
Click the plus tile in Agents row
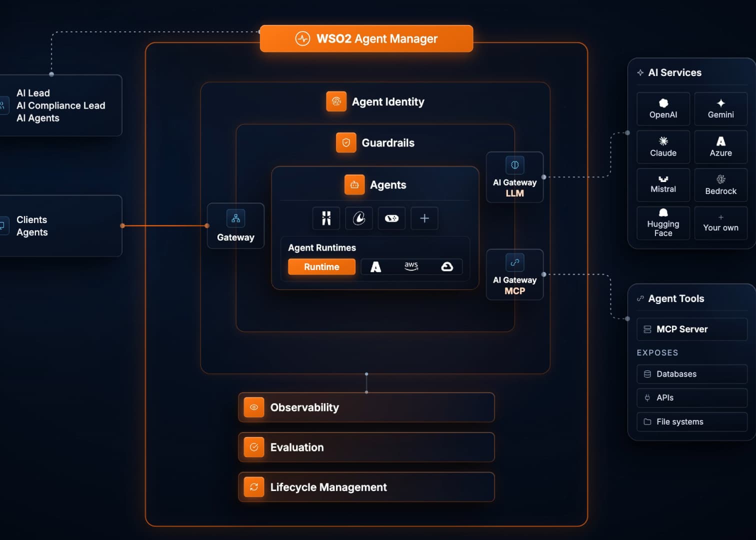click(424, 218)
